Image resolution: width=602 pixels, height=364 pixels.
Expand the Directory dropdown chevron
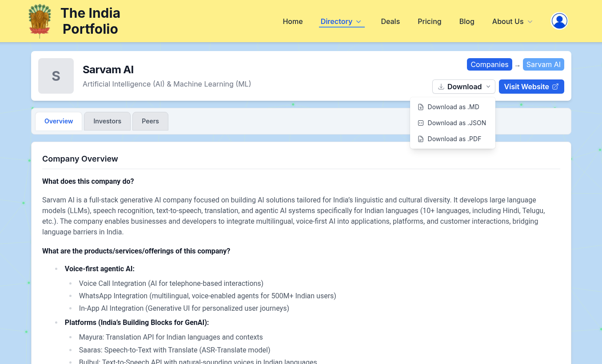pos(359,21)
